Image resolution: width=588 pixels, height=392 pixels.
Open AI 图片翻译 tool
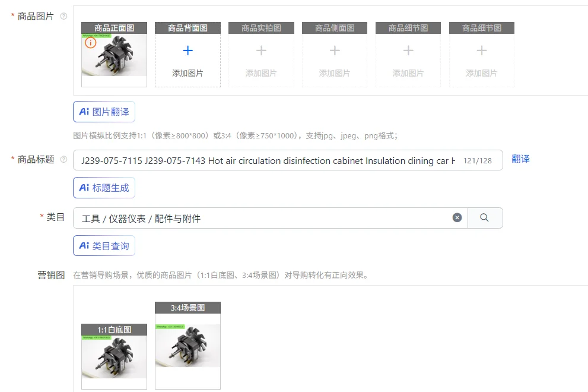coord(104,112)
